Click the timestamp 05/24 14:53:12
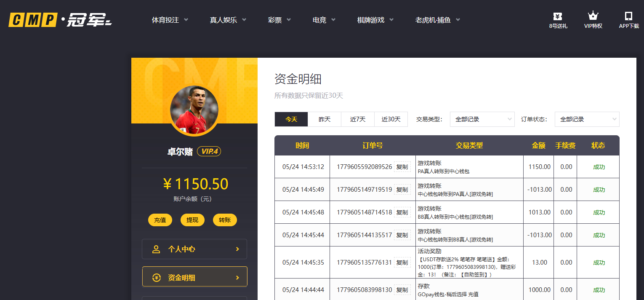The image size is (644, 300). [303, 167]
